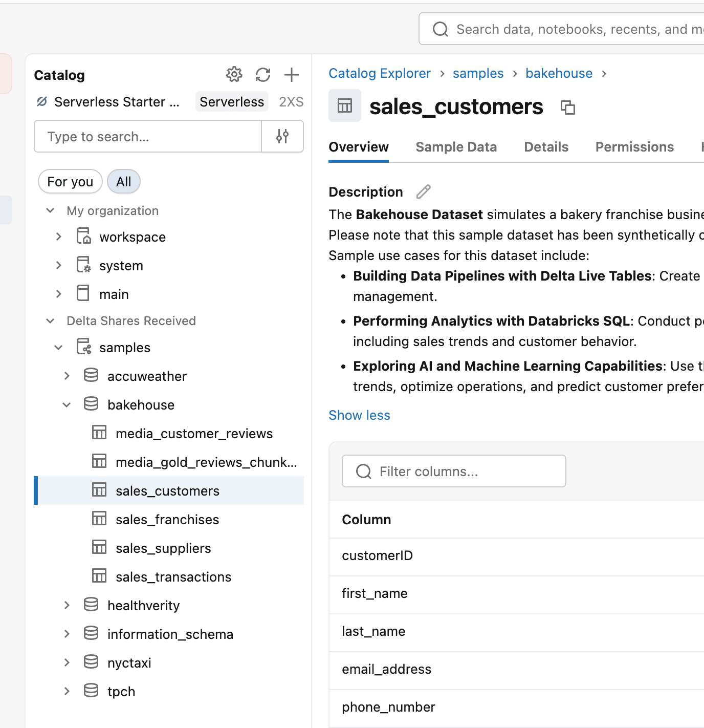Expand the nyctaxi schema

pos(67,662)
